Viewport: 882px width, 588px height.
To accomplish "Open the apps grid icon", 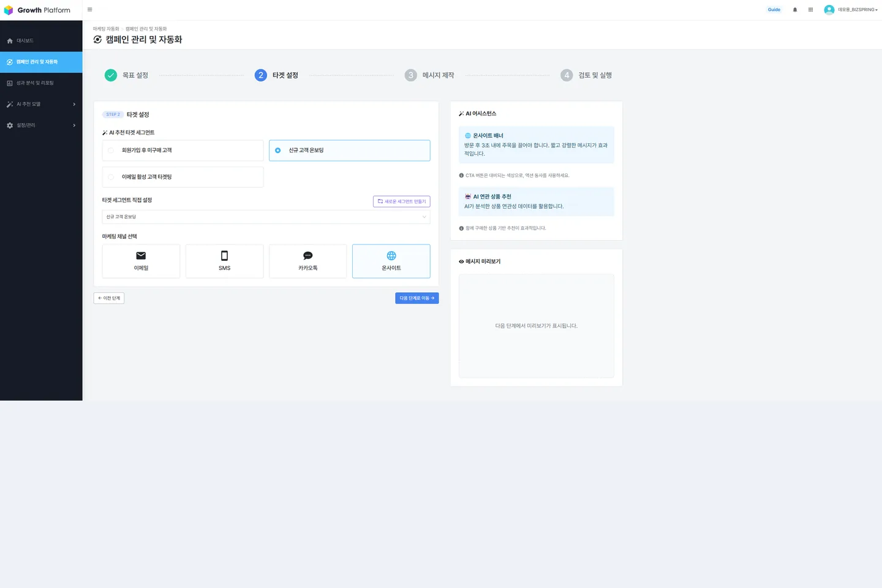I will click(810, 10).
